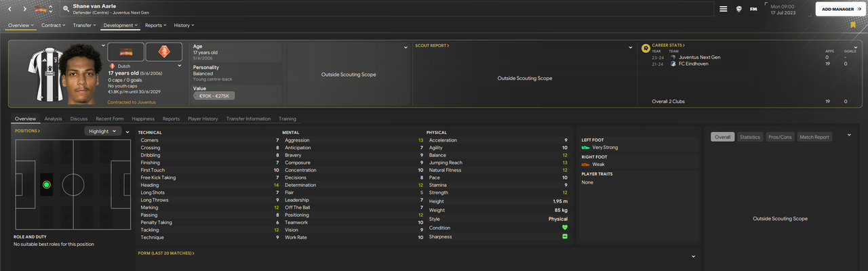
Task: Open the Positions link
Action: (27, 131)
